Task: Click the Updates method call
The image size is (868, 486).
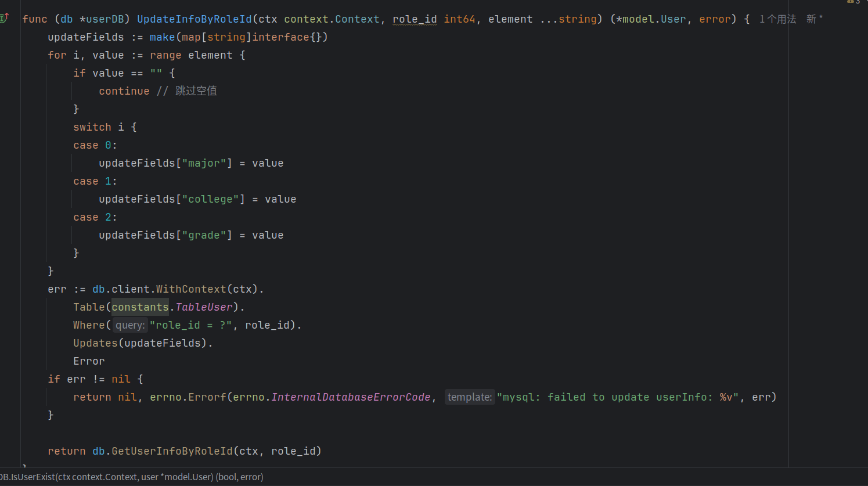Action: pyautogui.click(x=95, y=343)
